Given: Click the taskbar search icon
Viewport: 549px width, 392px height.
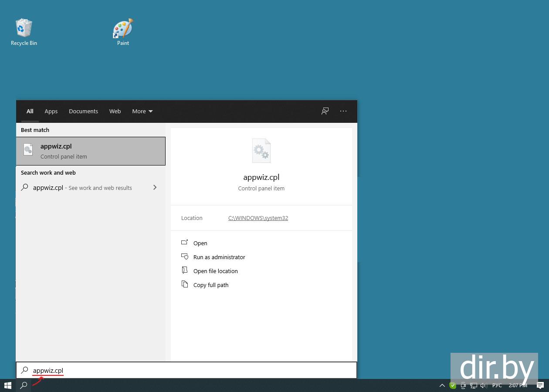Looking at the screenshot, I should pos(24,385).
